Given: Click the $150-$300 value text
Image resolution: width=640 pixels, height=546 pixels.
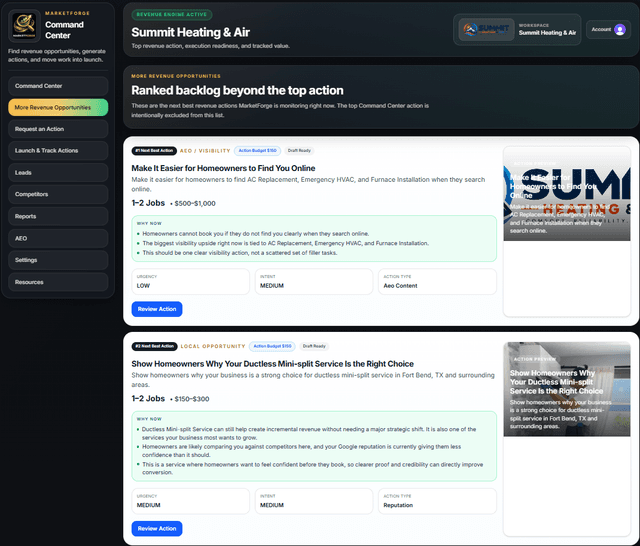Looking at the screenshot, I should tap(192, 399).
